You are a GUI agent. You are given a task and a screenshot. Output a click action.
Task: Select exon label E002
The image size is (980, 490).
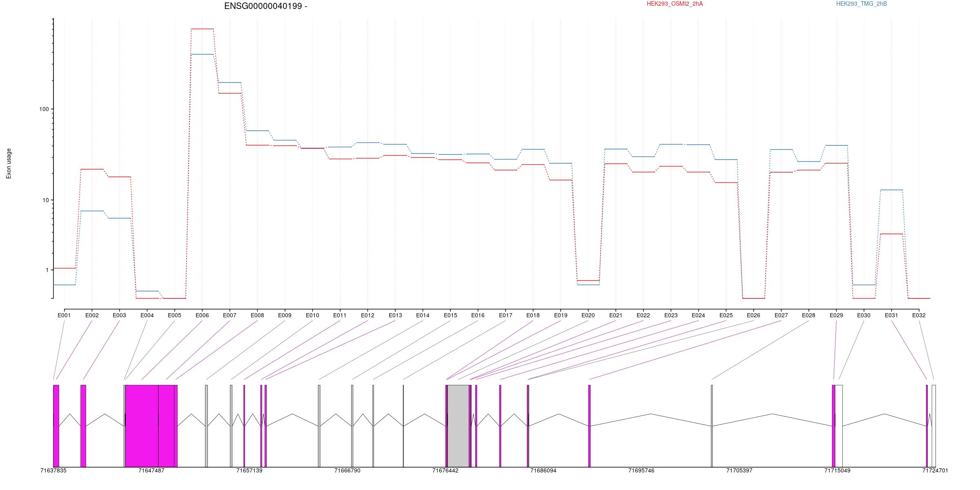point(92,315)
